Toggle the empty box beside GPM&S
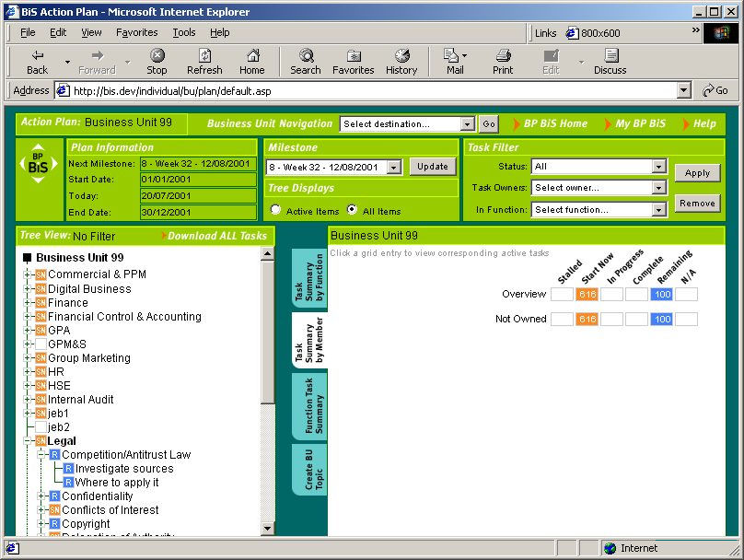The width and height of the screenshot is (744, 560). coord(41,344)
